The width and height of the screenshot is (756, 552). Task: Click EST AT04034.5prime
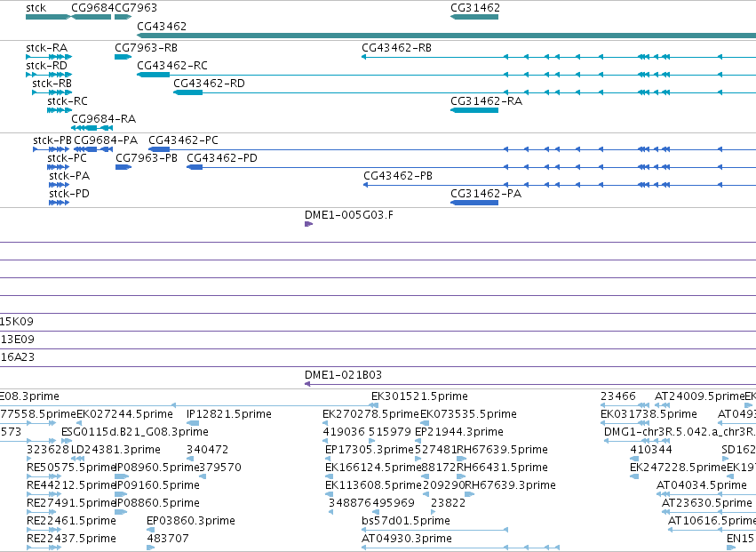pos(706,494)
